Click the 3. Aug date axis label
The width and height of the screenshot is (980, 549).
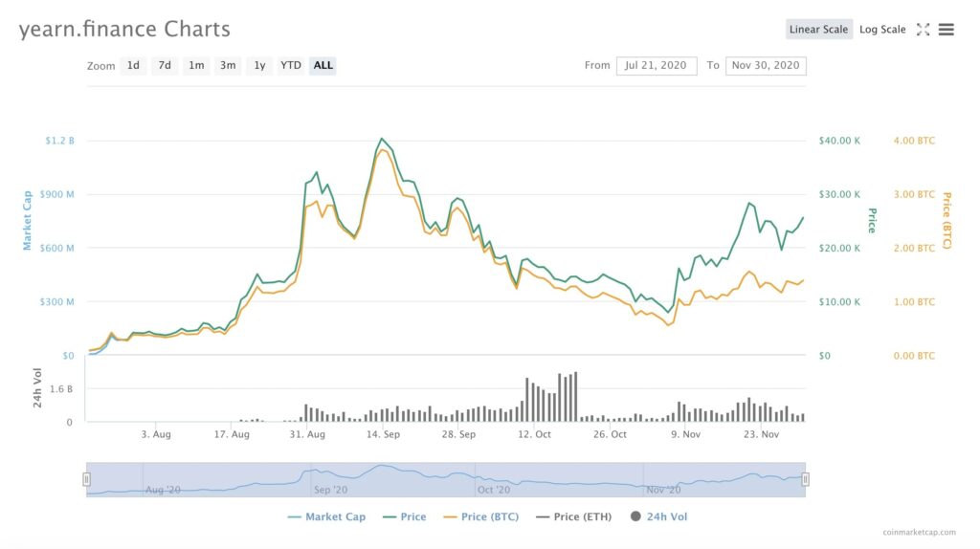tap(156, 434)
